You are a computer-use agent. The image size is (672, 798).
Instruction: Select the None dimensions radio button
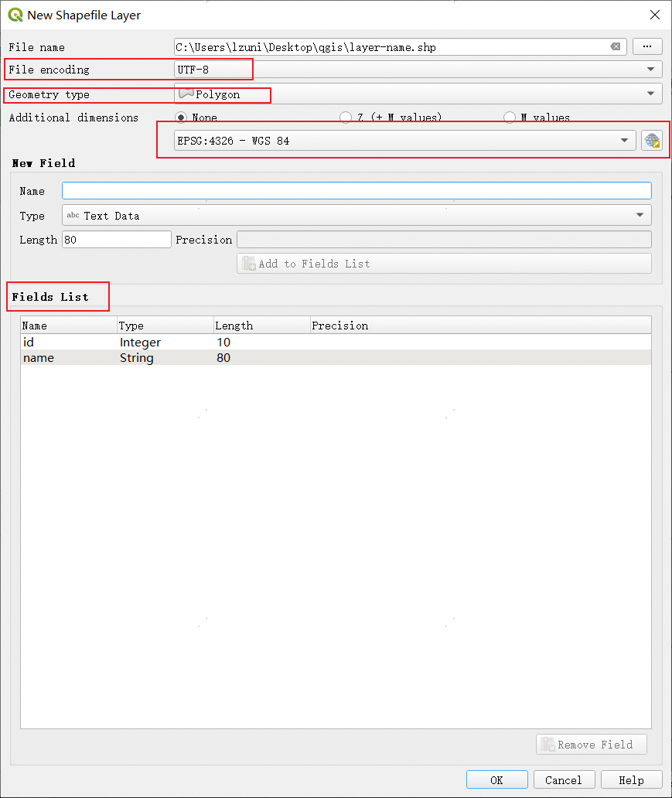pyautogui.click(x=182, y=118)
